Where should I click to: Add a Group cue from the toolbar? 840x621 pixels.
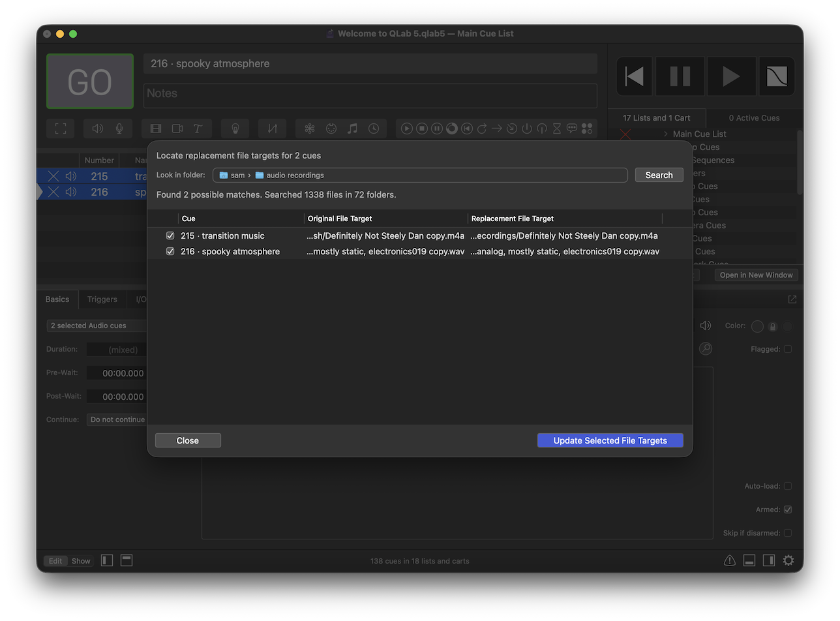61,129
